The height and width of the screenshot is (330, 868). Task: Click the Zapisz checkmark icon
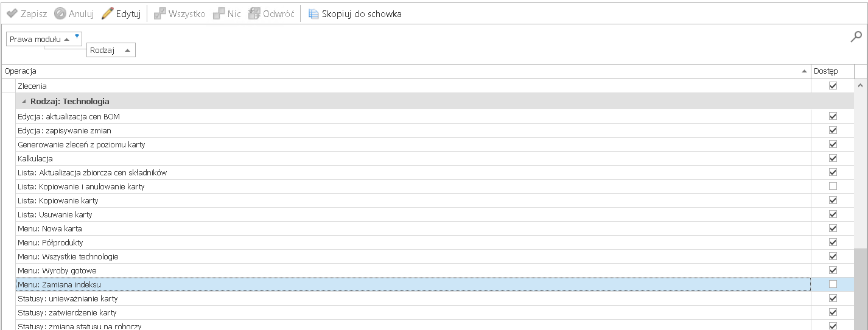[12, 13]
